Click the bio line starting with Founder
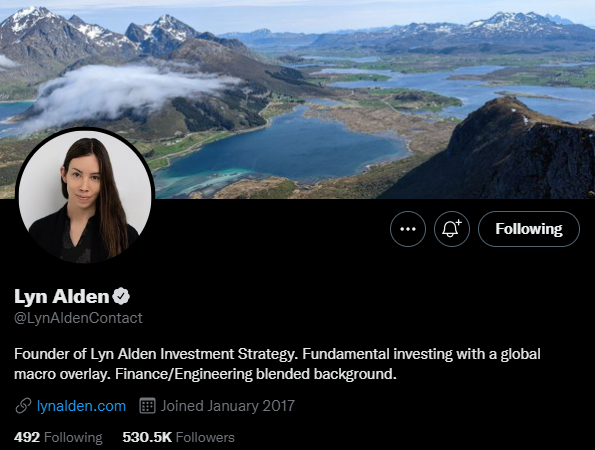 [277, 354]
